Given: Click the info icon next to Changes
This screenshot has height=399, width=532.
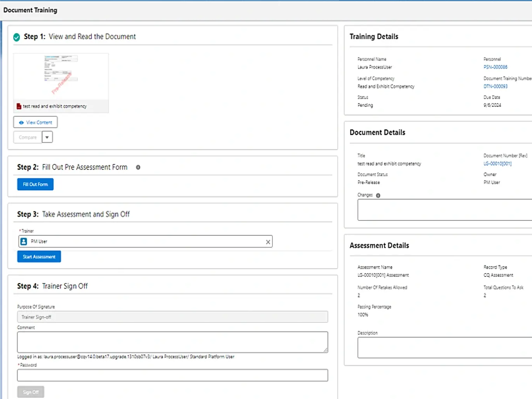Looking at the screenshot, I should point(378,196).
